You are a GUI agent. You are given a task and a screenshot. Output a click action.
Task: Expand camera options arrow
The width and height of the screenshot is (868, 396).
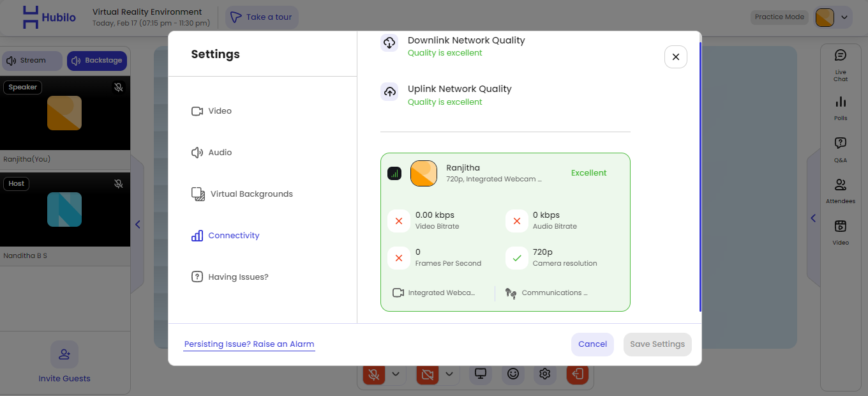pos(449,374)
